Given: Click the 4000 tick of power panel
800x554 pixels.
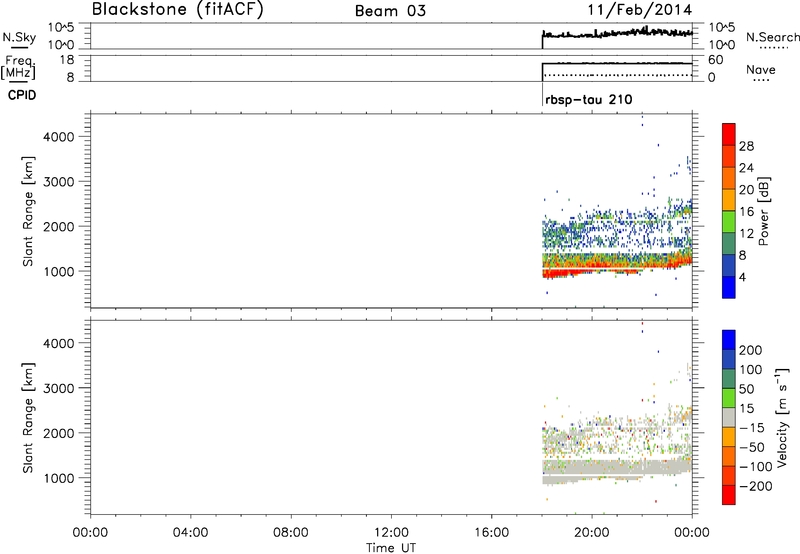Looking at the screenshot, I should click(x=59, y=137).
